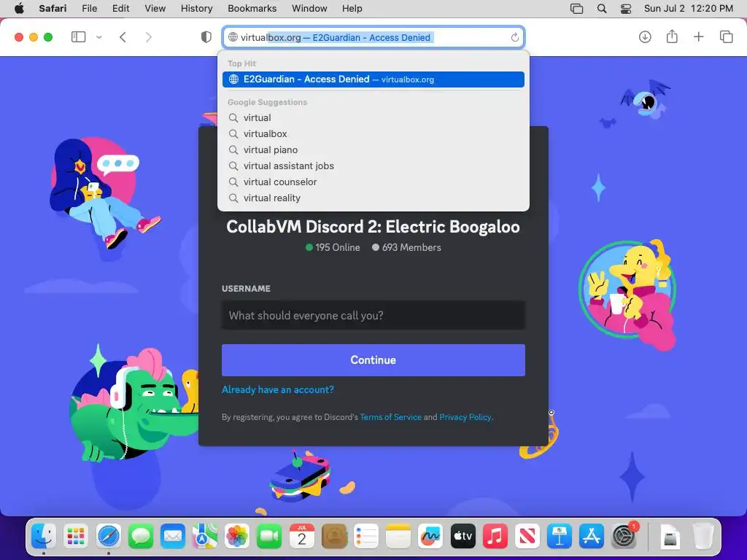Expand the sidebar options chevron
747x560 pixels.
point(99,37)
